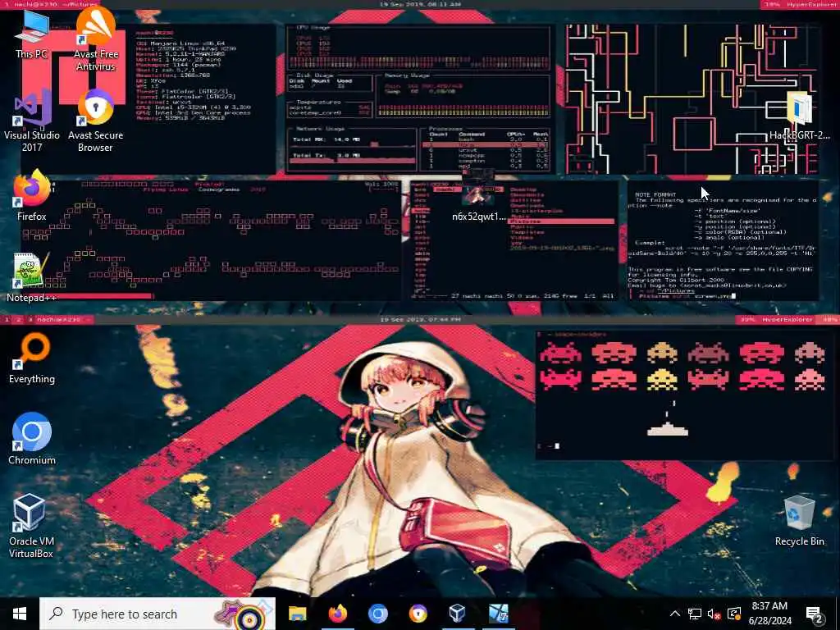Click the Type here to search box
The height and width of the screenshot is (630, 840).
157,614
